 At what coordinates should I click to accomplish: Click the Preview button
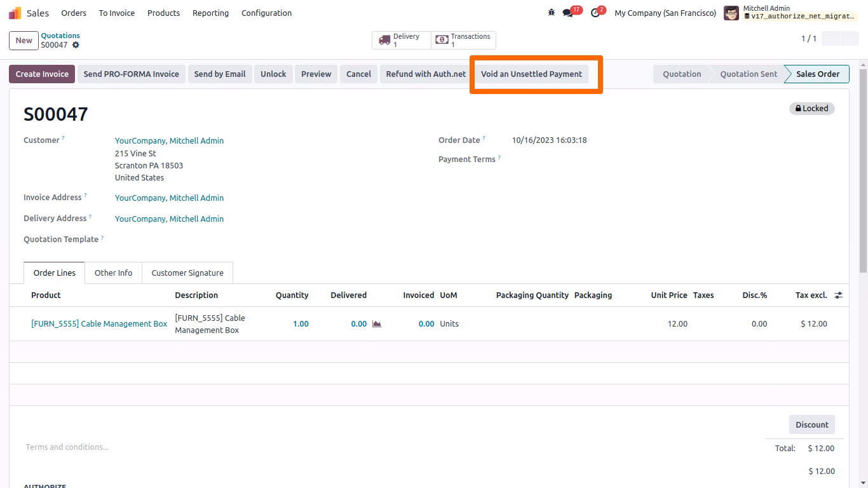tap(316, 74)
